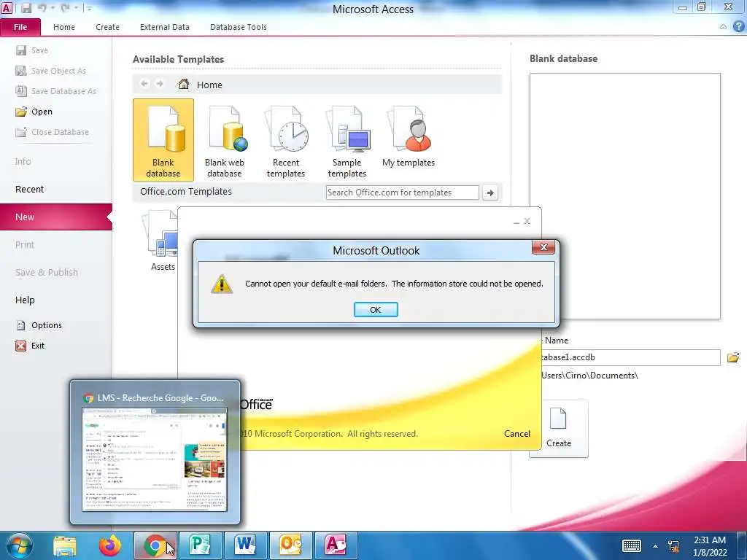Viewport: 747px width, 560px height.
Task: Show hidden system tray icons
Action: pos(656,546)
